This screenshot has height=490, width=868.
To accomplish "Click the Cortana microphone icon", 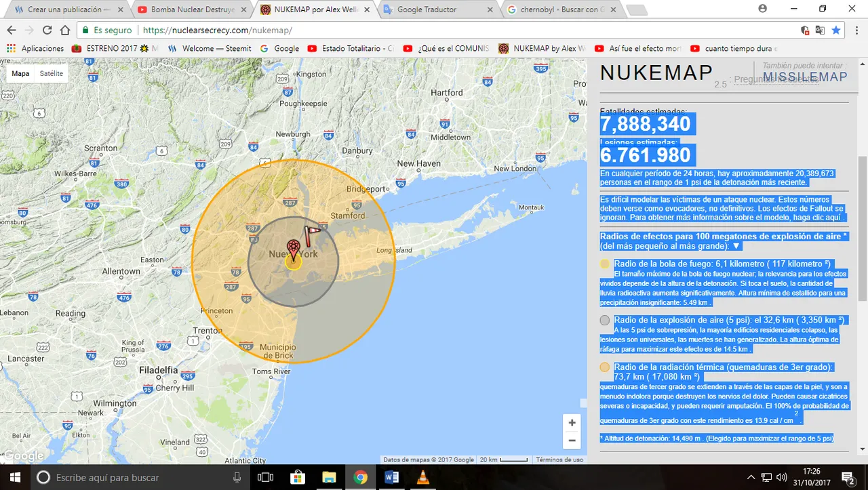I will point(237,477).
